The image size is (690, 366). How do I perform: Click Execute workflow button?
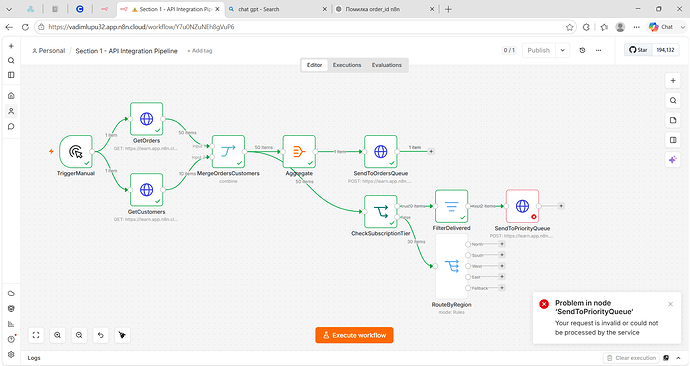point(354,335)
